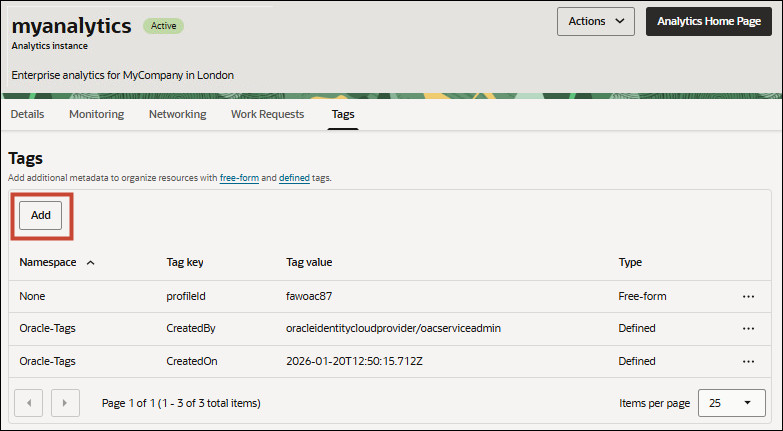783x431 pixels.
Task: Click the Tag key column header
Action: 185,263
